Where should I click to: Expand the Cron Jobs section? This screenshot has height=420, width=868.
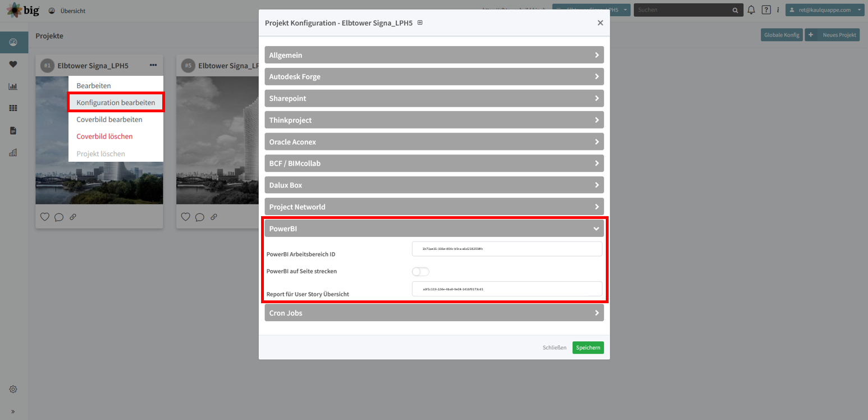tap(434, 313)
